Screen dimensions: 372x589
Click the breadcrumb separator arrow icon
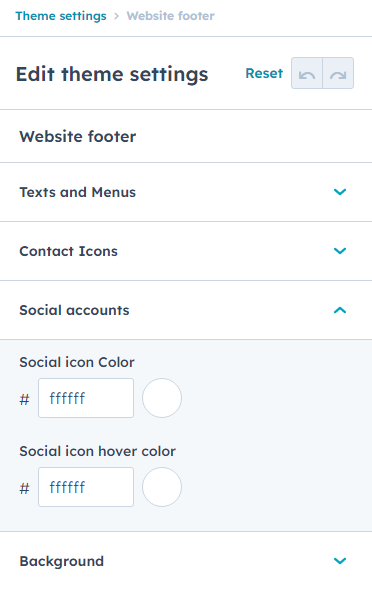[116, 16]
